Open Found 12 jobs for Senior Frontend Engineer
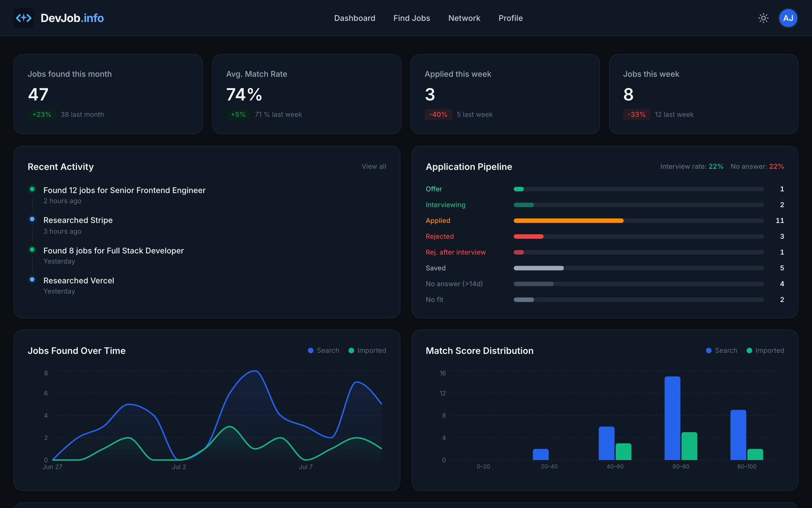This screenshot has width=812, height=508. [x=125, y=190]
